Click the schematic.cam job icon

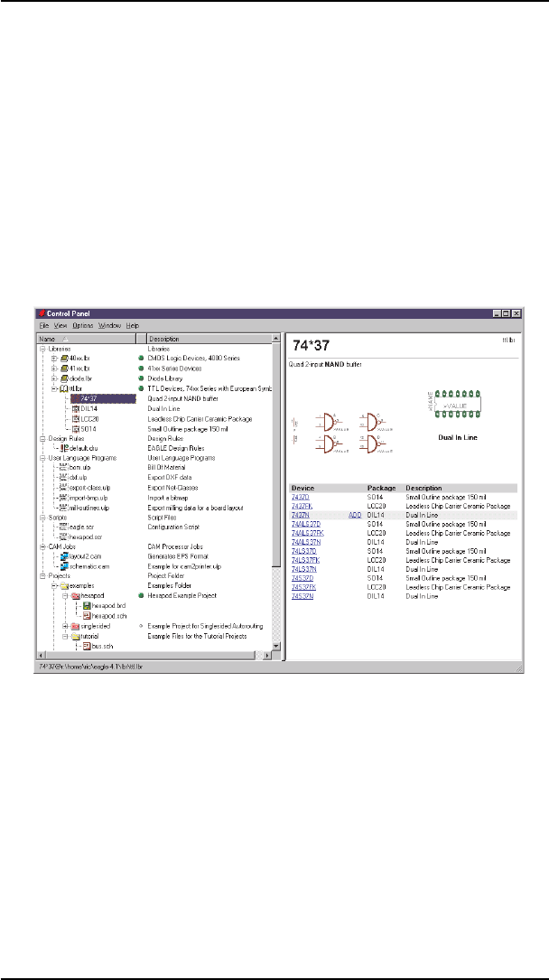[x=64, y=567]
